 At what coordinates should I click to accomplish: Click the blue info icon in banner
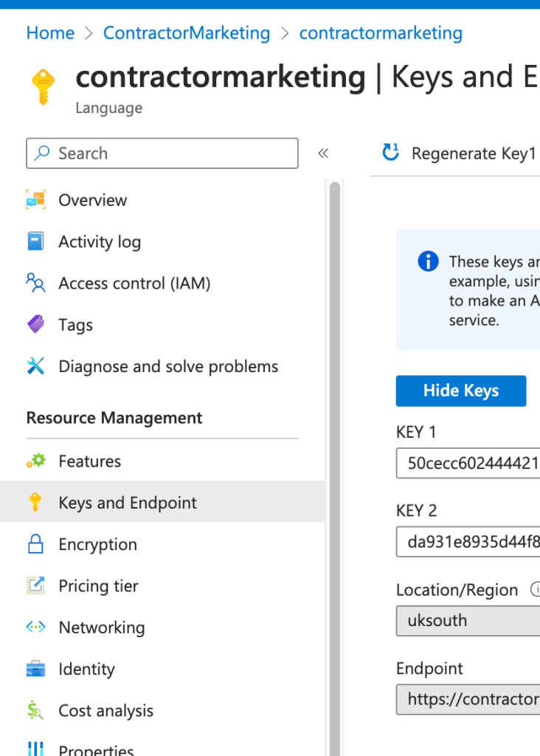tap(428, 261)
